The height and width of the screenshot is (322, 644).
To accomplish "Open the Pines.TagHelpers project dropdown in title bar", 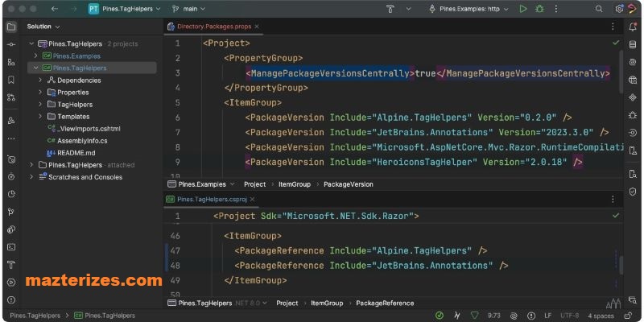I will point(125,9).
